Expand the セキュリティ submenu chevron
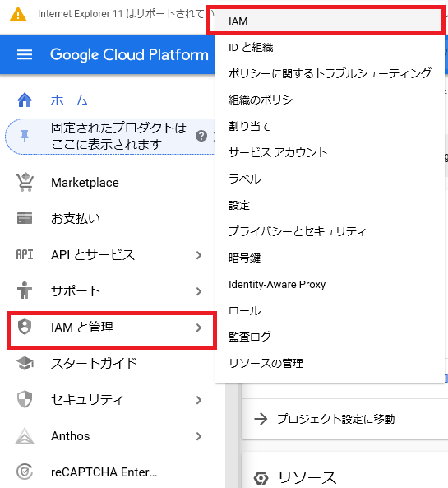This screenshot has height=488, width=448. pos(199,400)
